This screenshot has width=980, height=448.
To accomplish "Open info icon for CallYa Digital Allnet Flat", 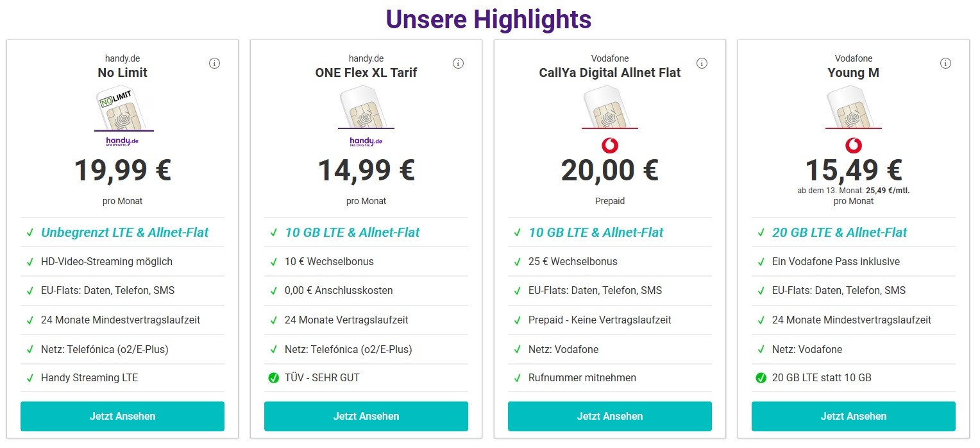I will tap(702, 63).
